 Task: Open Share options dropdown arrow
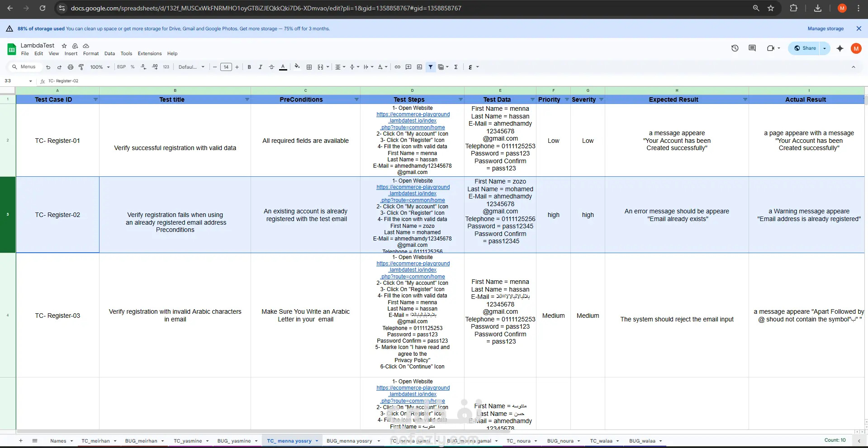(x=825, y=48)
